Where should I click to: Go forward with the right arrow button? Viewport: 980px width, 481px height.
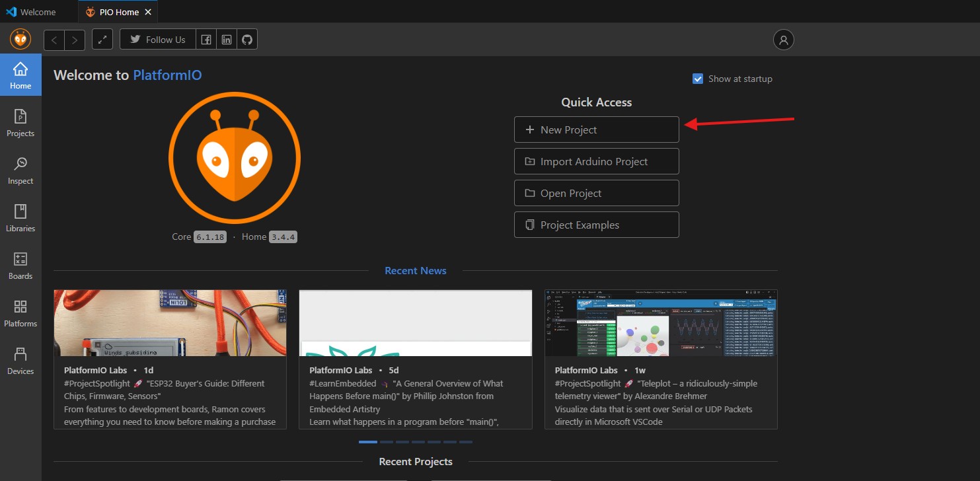[75, 40]
